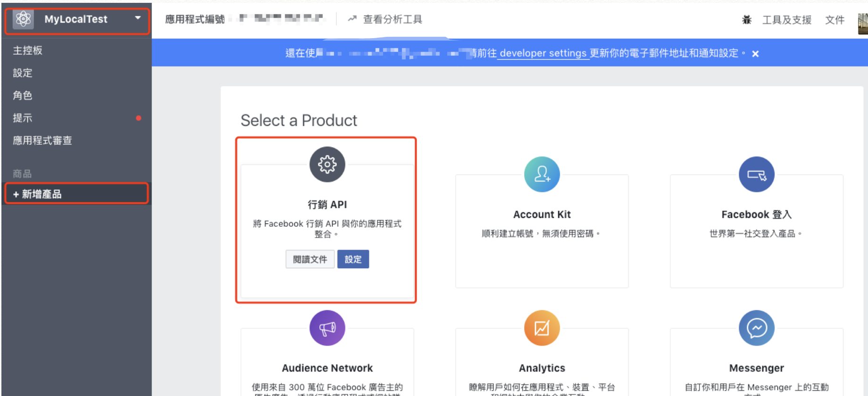This screenshot has width=868, height=396.
Task: Click Facebook 登入 description 世界第一社交登入產品
Action: point(756,234)
